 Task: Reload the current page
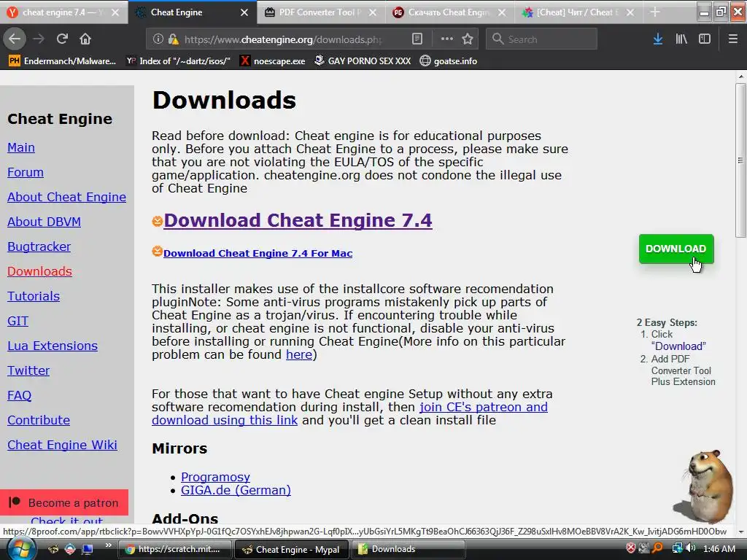coord(62,39)
